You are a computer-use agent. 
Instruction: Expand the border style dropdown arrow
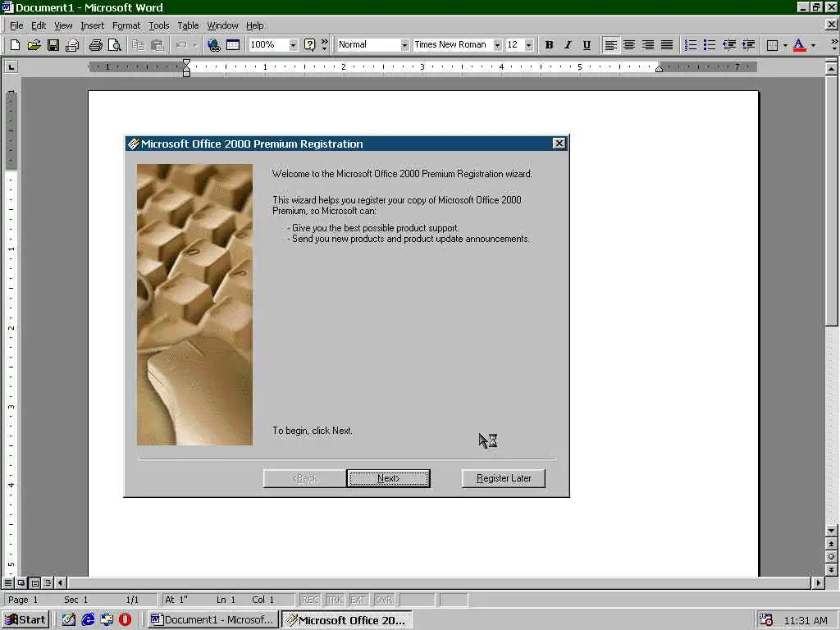pyautogui.click(x=785, y=46)
